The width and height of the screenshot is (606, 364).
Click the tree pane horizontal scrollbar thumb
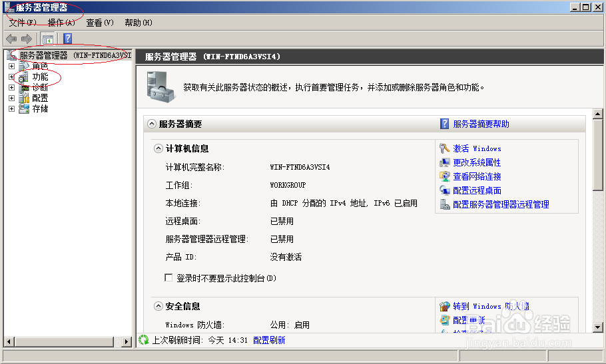click(65, 341)
